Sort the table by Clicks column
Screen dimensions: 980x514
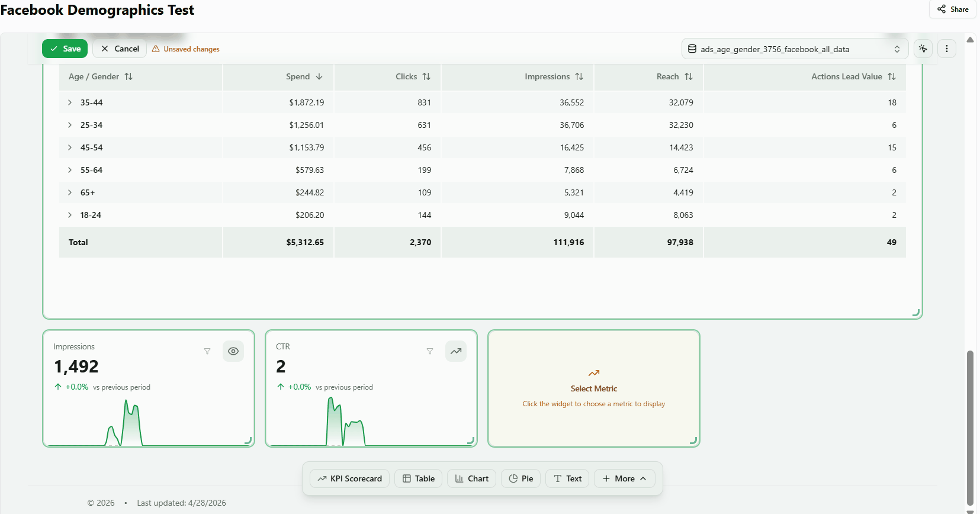click(x=426, y=76)
